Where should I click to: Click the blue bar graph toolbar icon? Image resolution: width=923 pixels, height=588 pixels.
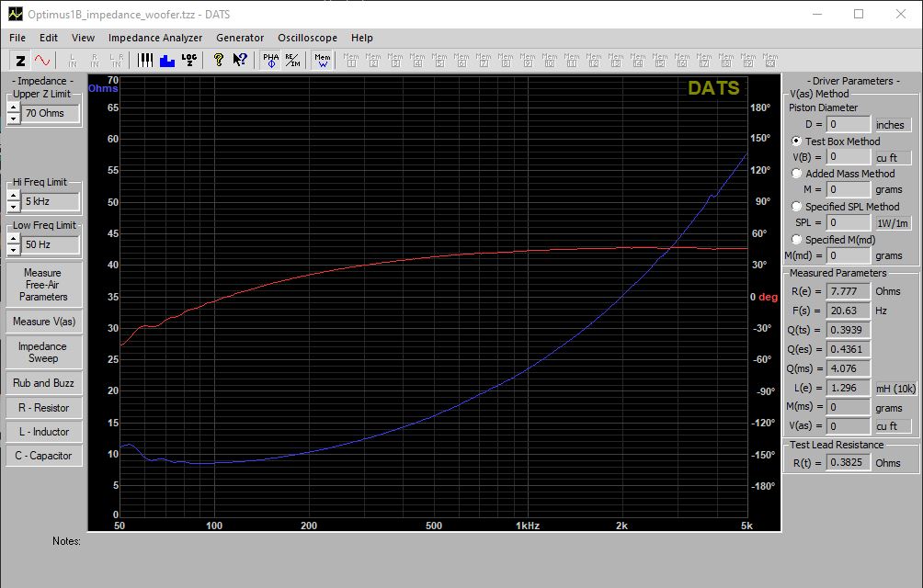(167, 60)
